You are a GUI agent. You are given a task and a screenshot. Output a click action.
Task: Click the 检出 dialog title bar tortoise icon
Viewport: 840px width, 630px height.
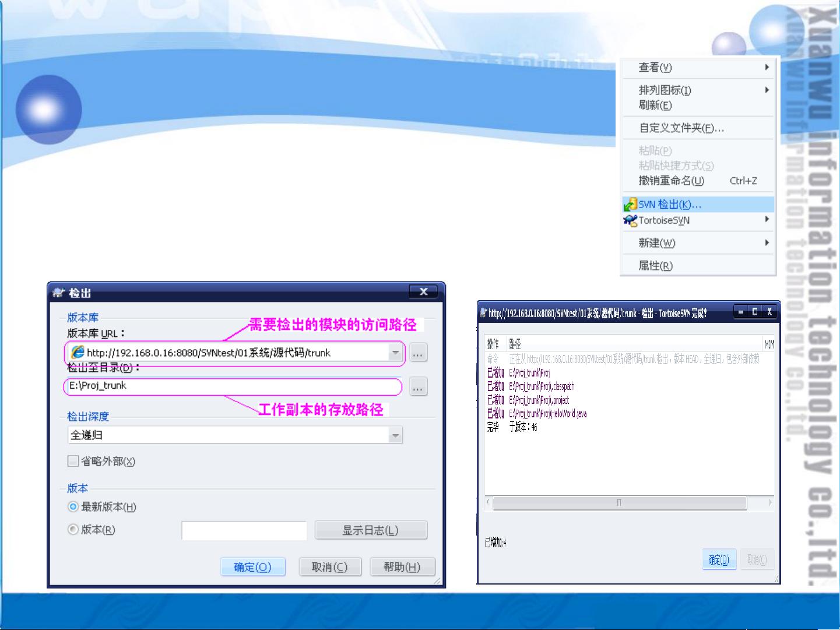click(x=59, y=293)
